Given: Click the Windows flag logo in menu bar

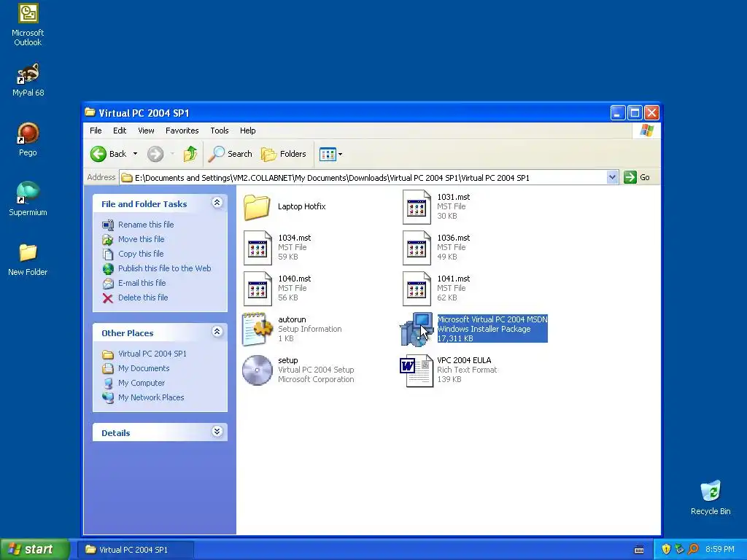Looking at the screenshot, I should click(646, 131).
